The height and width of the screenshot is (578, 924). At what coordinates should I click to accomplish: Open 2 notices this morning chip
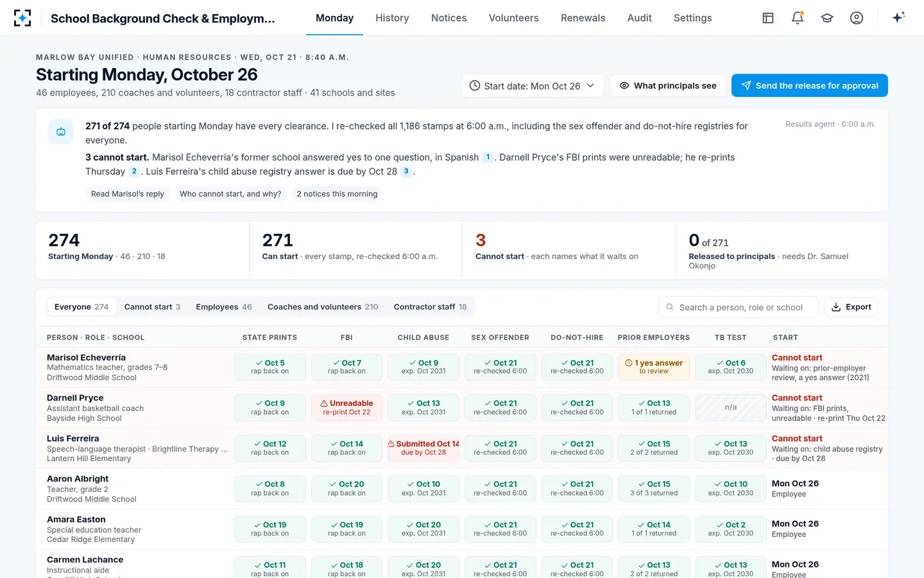point(337,194)
